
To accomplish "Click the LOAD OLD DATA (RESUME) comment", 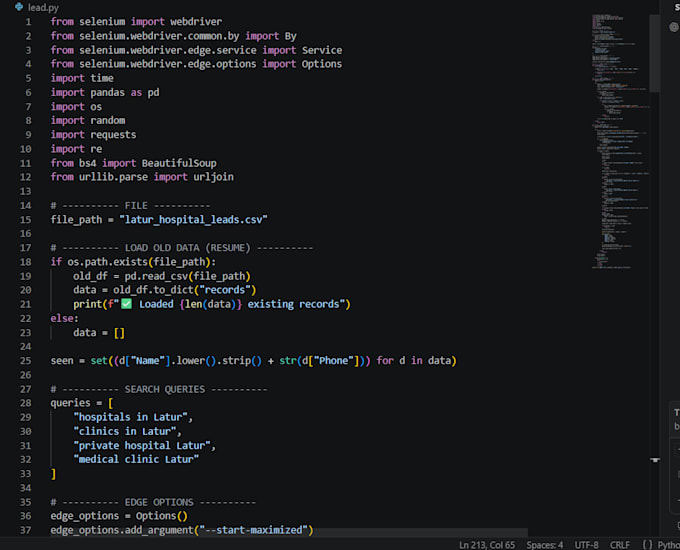I will [x=182, y=248].
